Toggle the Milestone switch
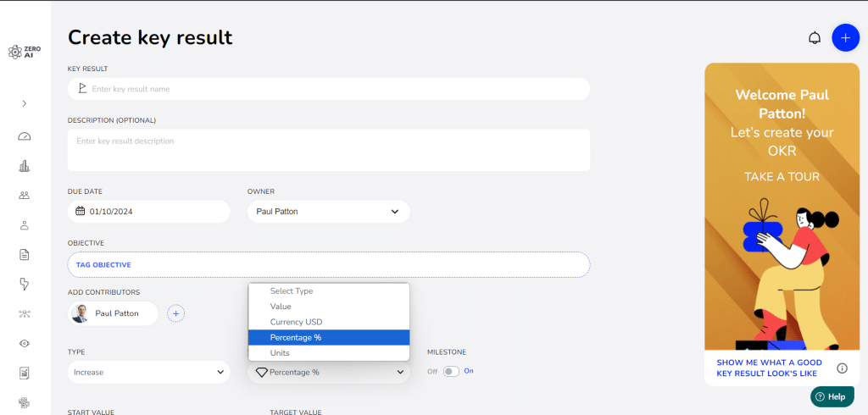868x415 pixels. [451, 371]
